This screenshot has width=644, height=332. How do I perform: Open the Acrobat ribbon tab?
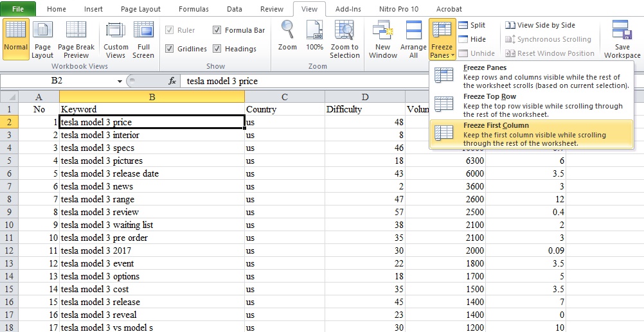coord(449,8)
